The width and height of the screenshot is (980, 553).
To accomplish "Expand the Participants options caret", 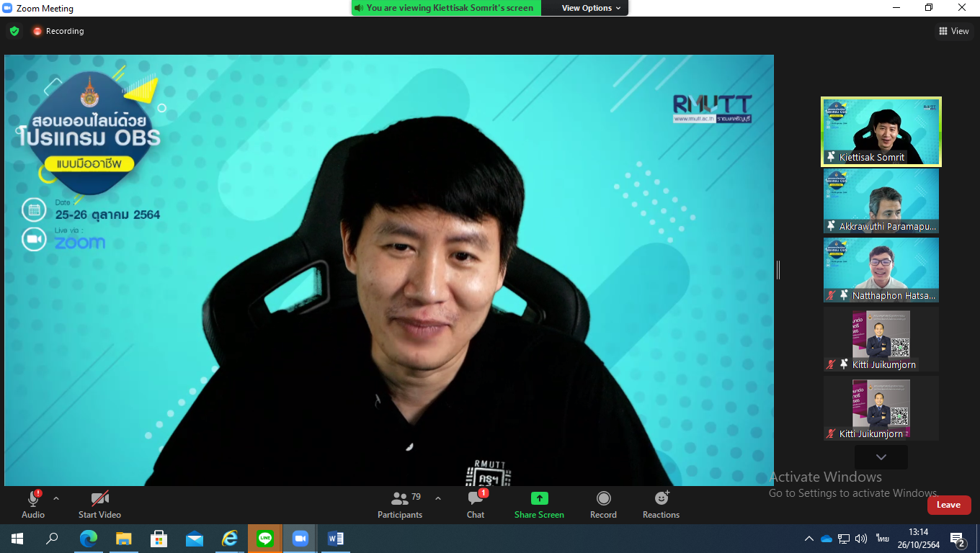I will [x=438, y=498].
